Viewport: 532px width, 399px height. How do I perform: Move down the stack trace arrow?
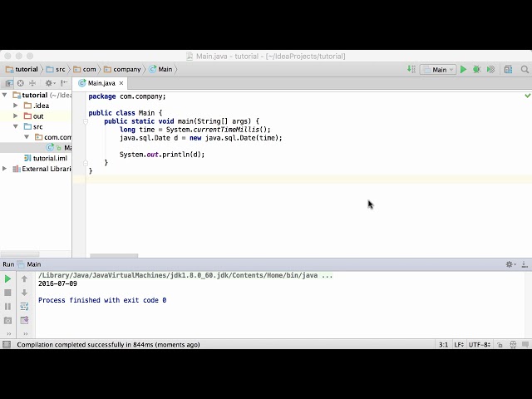pos(24,293)
